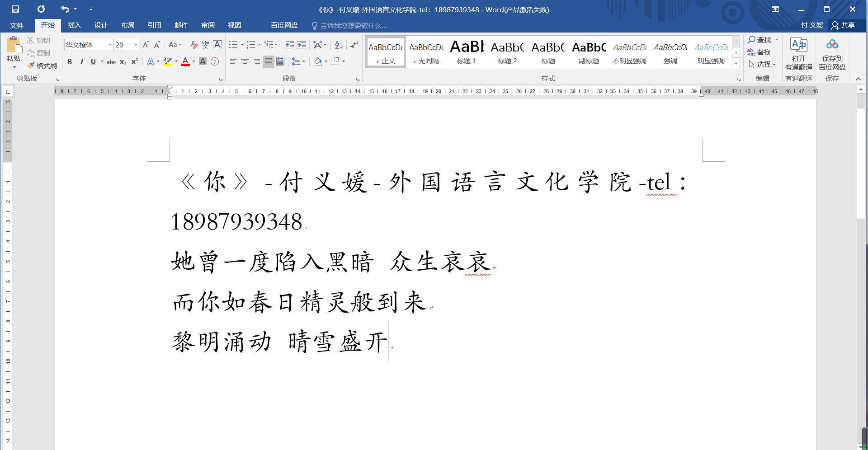
Task: Open the 审阅 ribbon tab
Action: click(208, 25)
